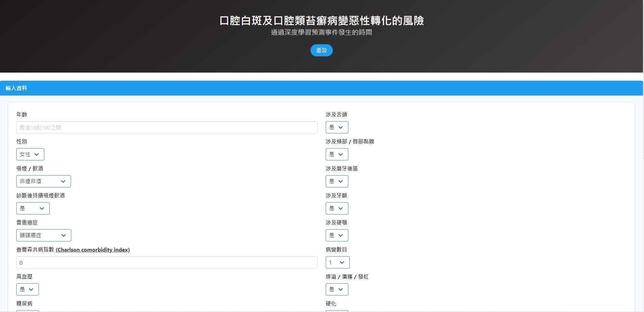Expand the 病變數目 dropdown
Screen dimensions: 644x312
[337, 262]
